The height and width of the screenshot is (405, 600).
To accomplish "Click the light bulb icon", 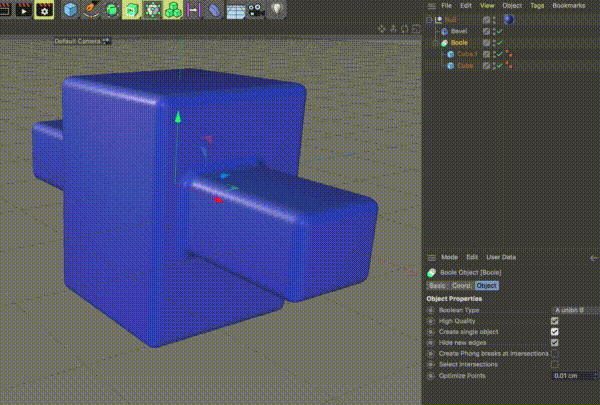I will 277,9.
